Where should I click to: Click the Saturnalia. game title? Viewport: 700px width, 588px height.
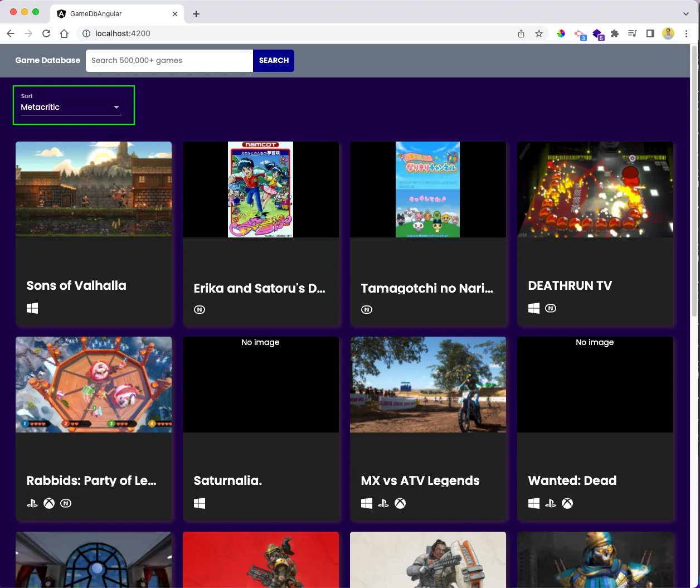click(228, 480)
